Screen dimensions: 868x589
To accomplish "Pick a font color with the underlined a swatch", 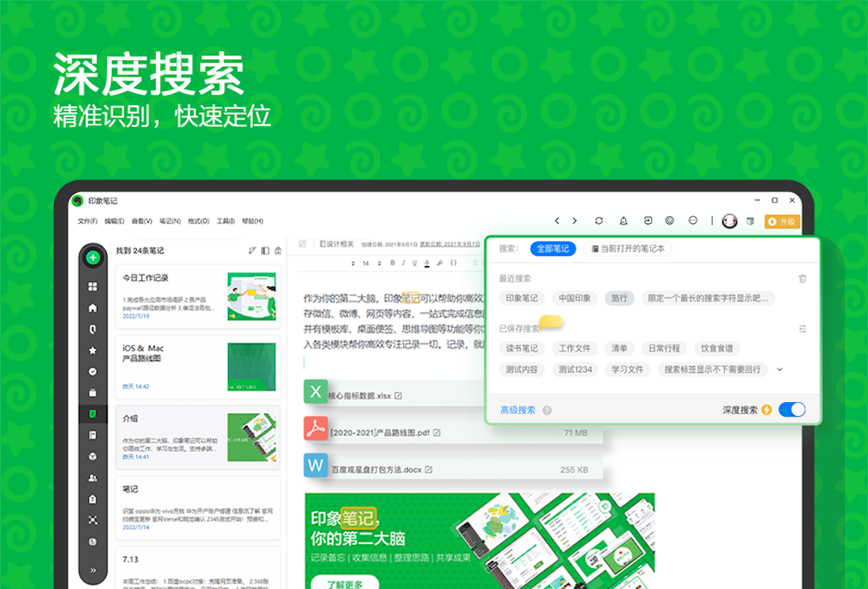I will point(427,263).
